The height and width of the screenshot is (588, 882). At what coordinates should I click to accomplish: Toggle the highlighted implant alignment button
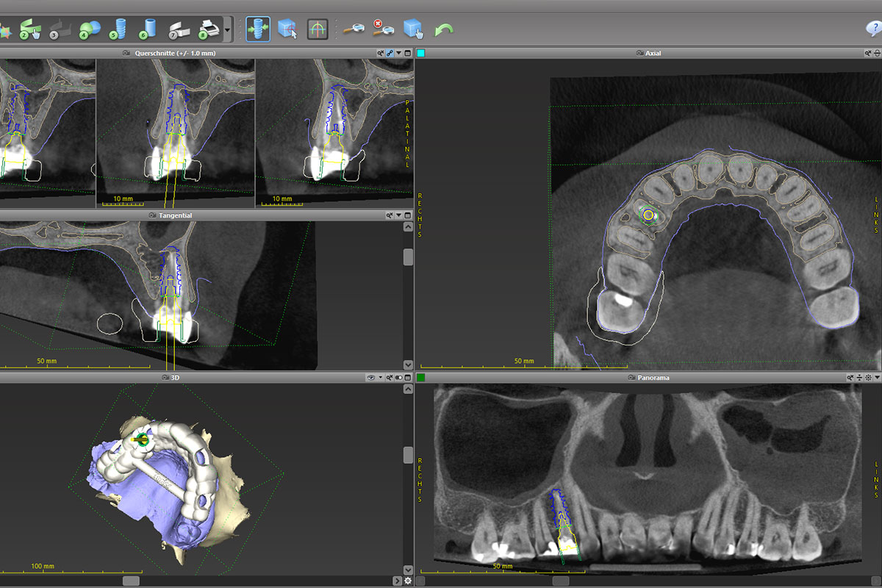click(258, 29)
